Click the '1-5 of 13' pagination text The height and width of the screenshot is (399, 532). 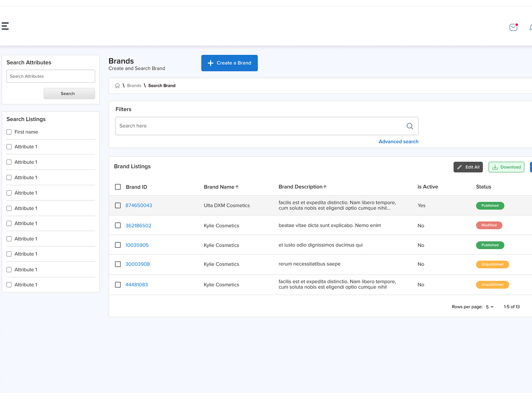click(x=512, y=307)
